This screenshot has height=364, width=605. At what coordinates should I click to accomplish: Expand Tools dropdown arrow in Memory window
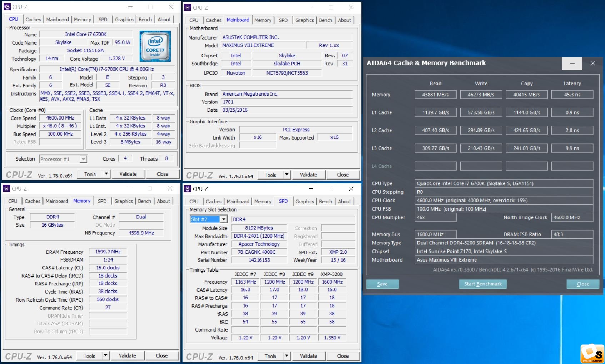point(105,356)
